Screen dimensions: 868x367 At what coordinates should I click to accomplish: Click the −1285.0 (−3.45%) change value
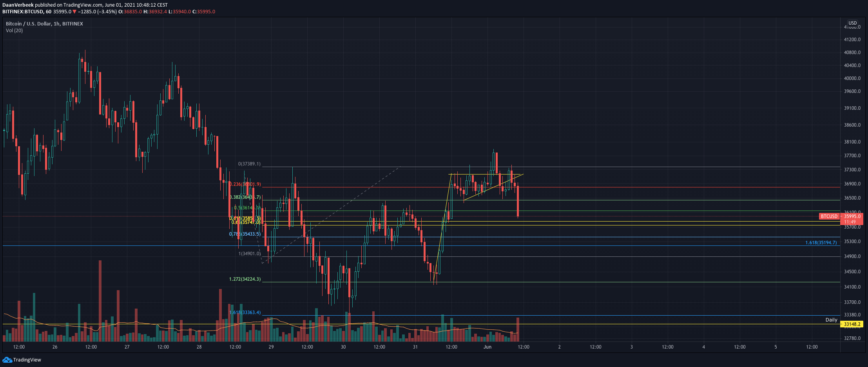(97, 12)
